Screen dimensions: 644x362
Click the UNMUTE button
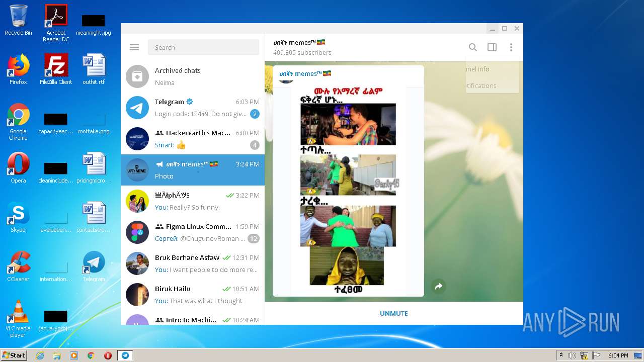point(394,313)
